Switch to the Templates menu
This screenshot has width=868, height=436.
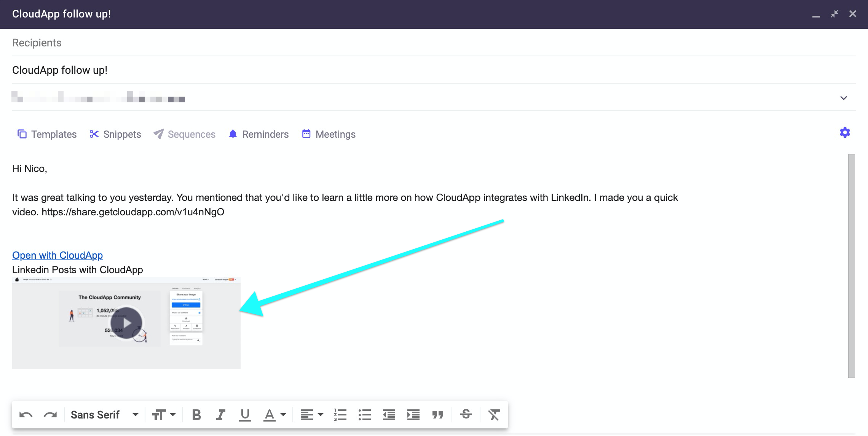[53, 134]
